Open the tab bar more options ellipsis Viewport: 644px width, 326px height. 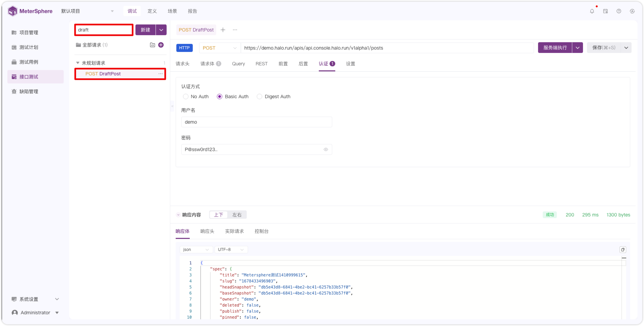click(x=235, y=30)
